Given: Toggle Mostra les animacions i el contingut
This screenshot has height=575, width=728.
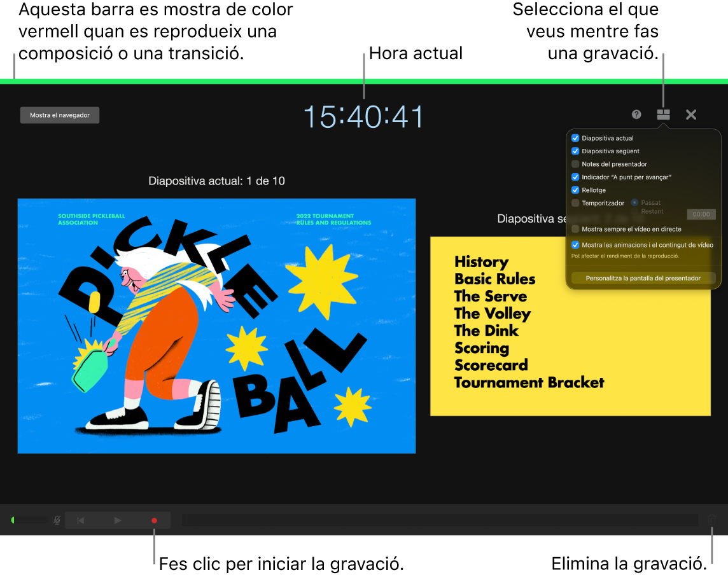Looking at the screenshot, I should click(575, 245).
